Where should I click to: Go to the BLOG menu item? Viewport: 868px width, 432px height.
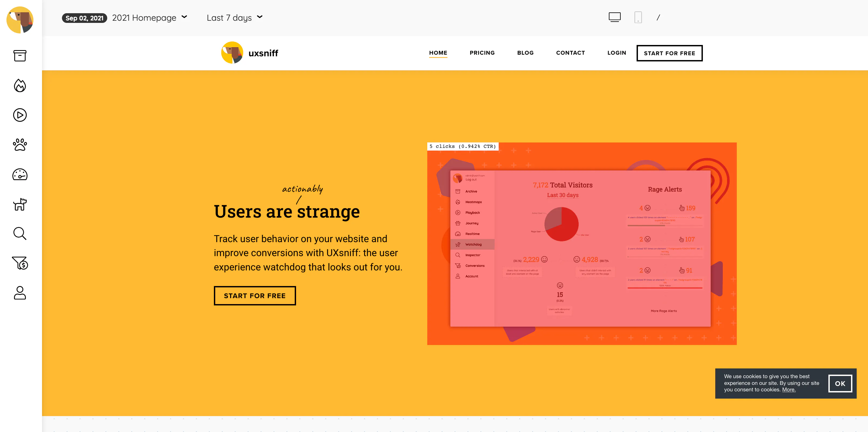click(x=525, y=53)
